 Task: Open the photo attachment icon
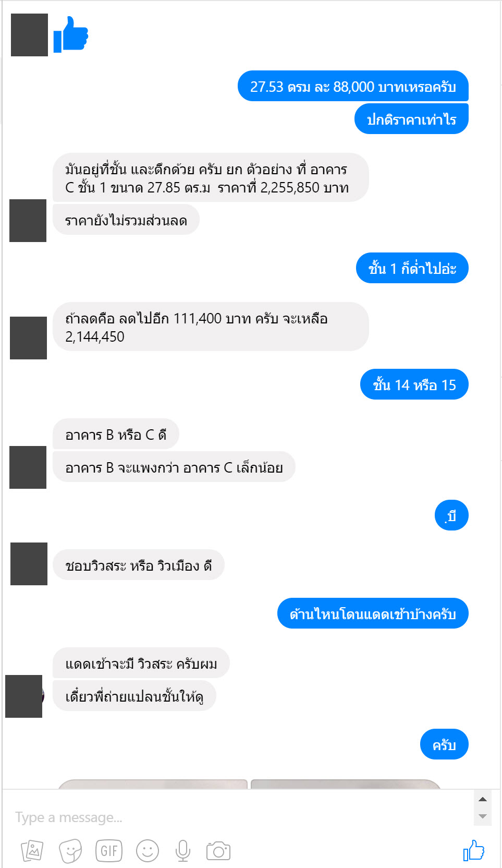coord(32,851)
